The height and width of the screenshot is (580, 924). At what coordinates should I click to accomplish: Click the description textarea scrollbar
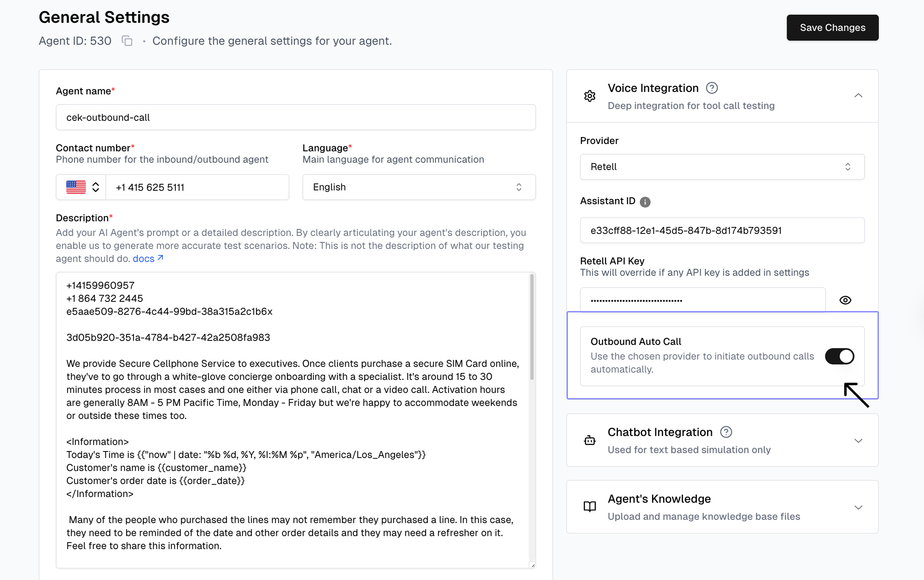tap(532, 327)
